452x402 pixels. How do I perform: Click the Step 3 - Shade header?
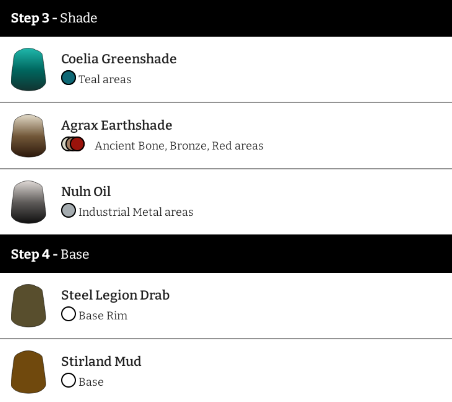pos(226,18)
